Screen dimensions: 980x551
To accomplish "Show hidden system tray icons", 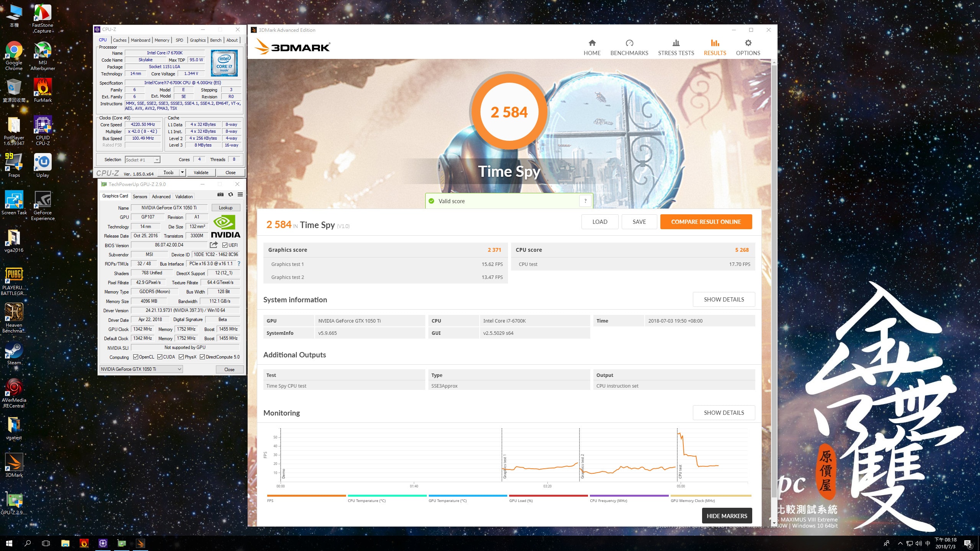I will (900, 543).
